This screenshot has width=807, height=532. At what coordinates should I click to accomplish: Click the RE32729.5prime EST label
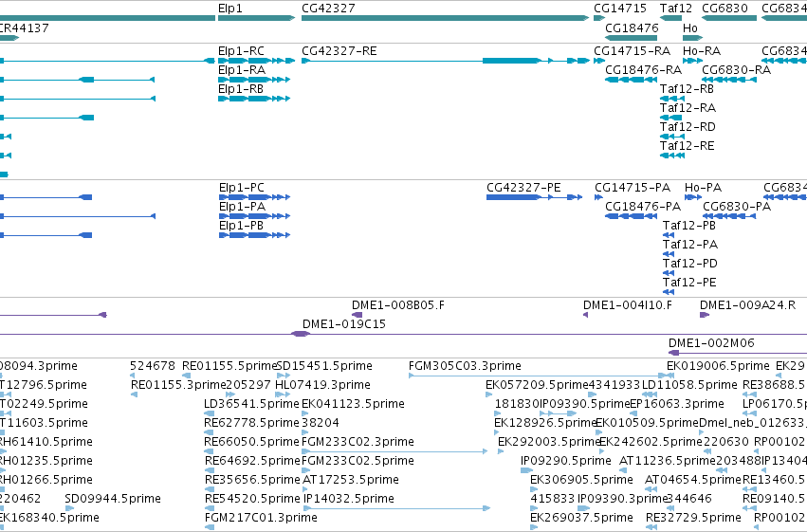[x=694, y=519]
